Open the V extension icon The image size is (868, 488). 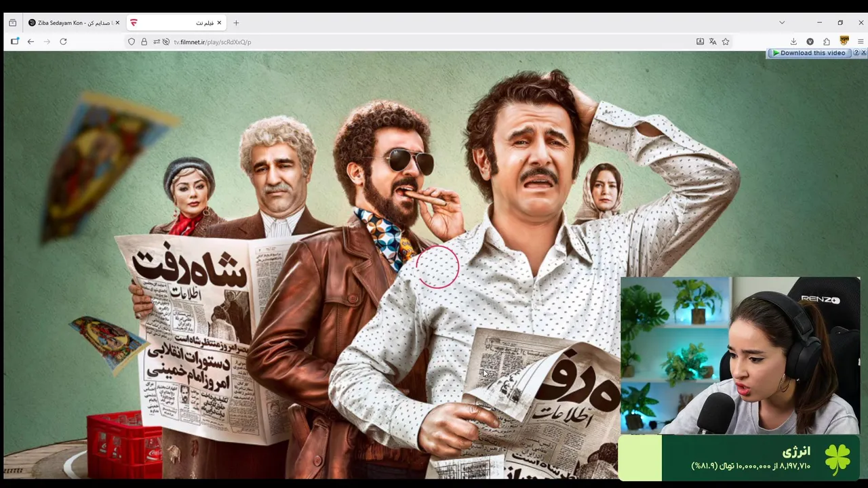point(810,41)
